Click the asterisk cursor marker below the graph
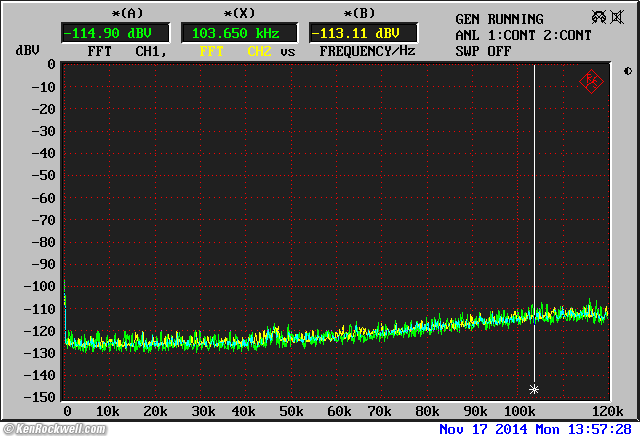The width and height of the screenshot is (640, 436). [534, 389]
